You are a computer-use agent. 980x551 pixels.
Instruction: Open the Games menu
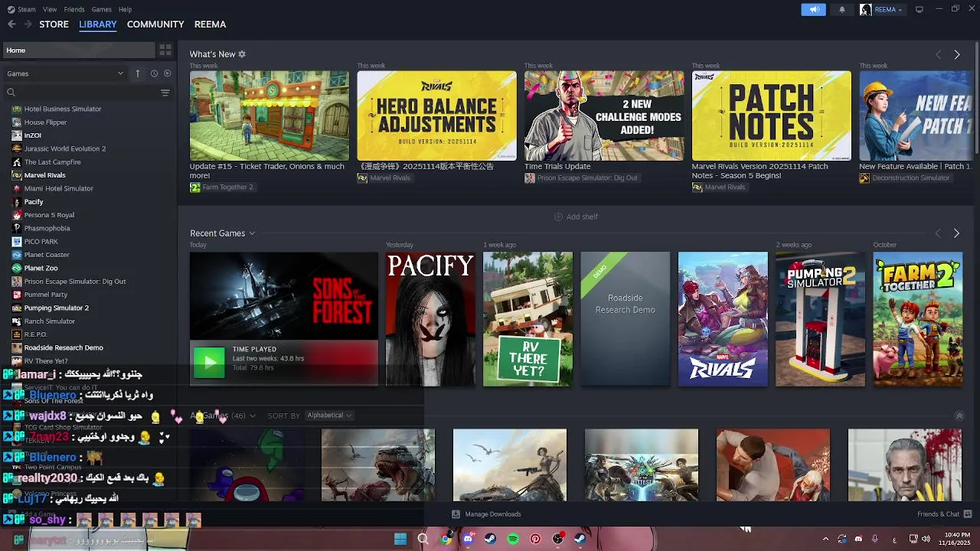[101, 9]
